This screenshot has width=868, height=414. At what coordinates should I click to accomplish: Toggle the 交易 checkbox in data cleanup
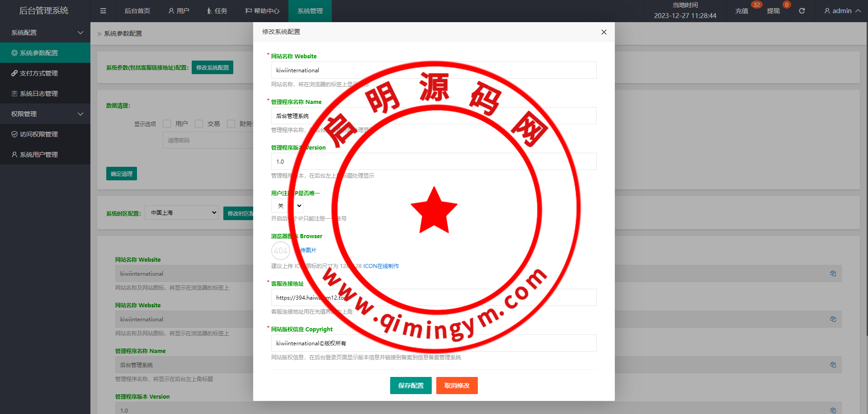(199, 124)
